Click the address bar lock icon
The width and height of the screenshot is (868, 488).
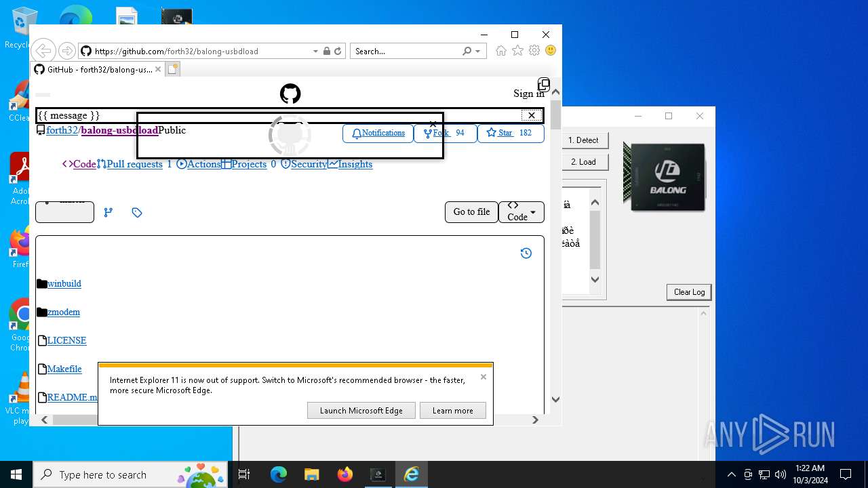tap(327, 51)
